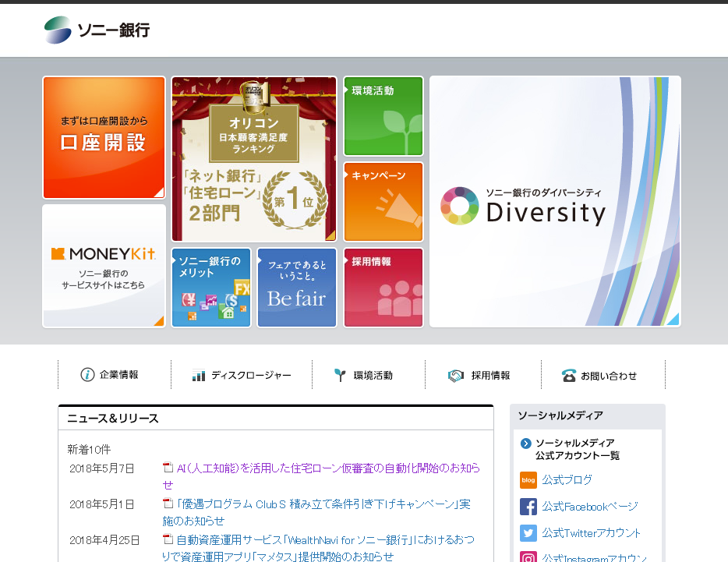
Task: Open the オリコン ranking banner
Action: (254, 159)
